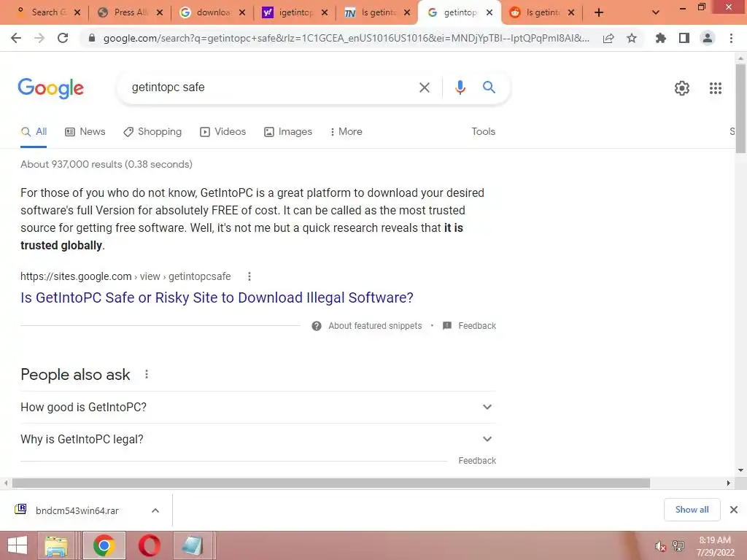Close the TN 'Is getint' tab
The height and width of the screenshot is (560, 747).
click(x=407, y=13)
